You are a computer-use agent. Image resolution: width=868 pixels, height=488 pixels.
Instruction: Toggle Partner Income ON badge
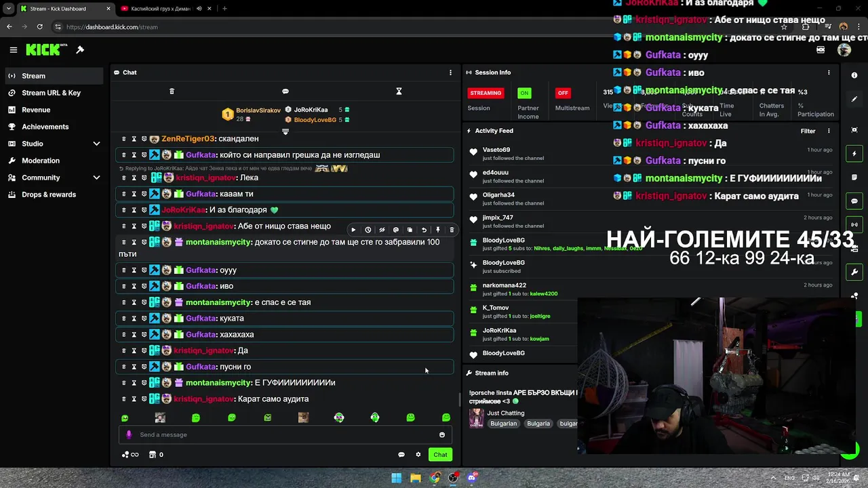[x=524, y=93]
